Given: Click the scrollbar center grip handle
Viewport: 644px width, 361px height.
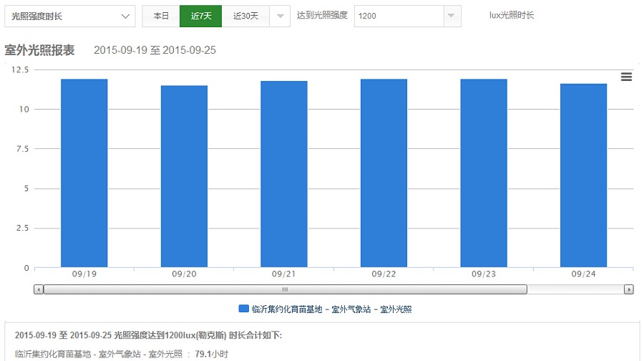Looking at the screenshot, I should coord(285,289).
